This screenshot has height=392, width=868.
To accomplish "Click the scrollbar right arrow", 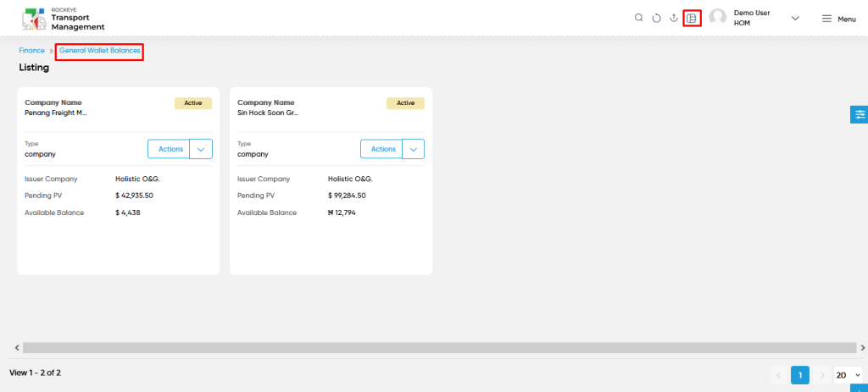I will pos(862,348).
